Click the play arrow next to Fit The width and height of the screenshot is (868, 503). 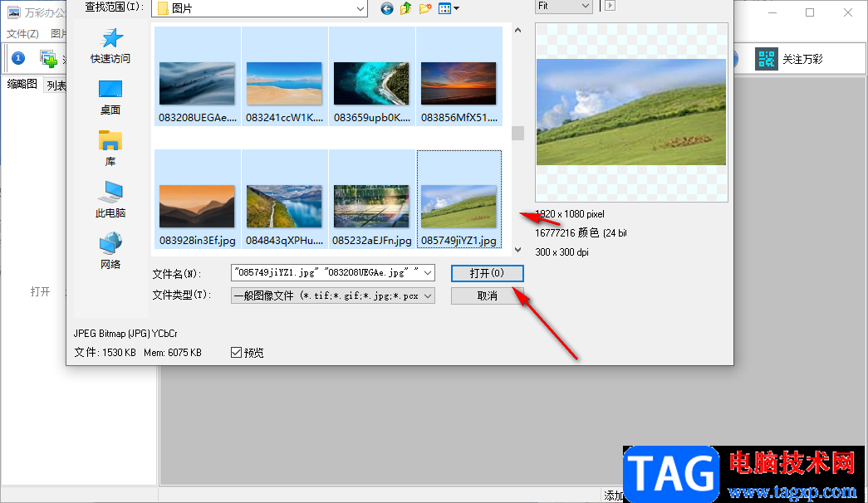coord(610,6)
